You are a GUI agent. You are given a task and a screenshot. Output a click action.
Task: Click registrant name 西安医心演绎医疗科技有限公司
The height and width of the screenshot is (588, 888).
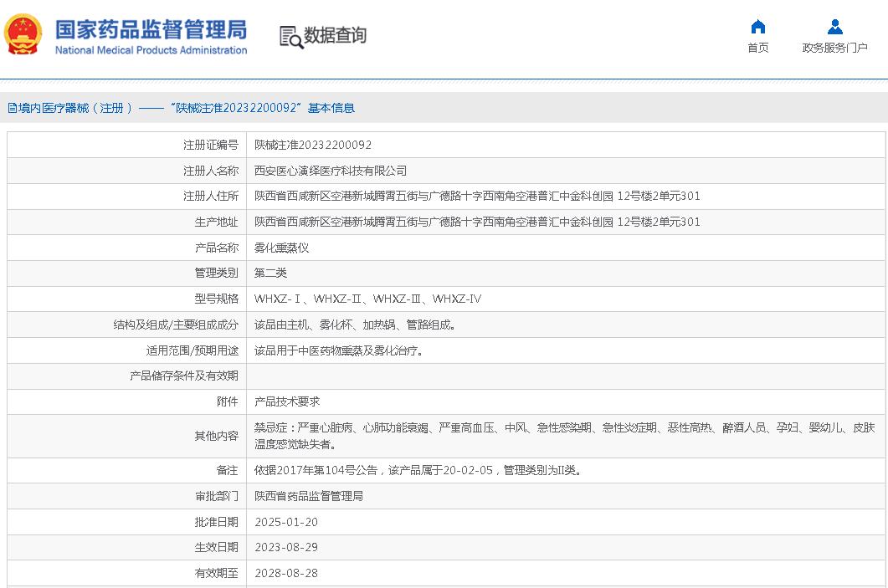point(331,171)
